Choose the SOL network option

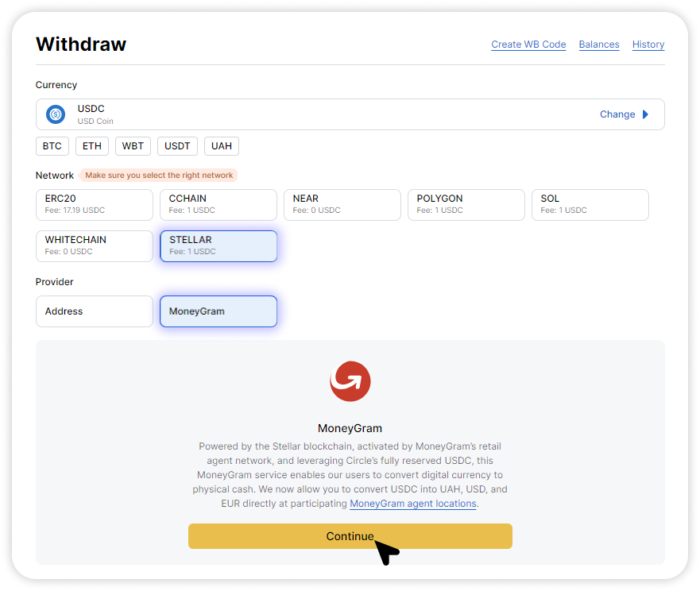[x=590, y=205]
